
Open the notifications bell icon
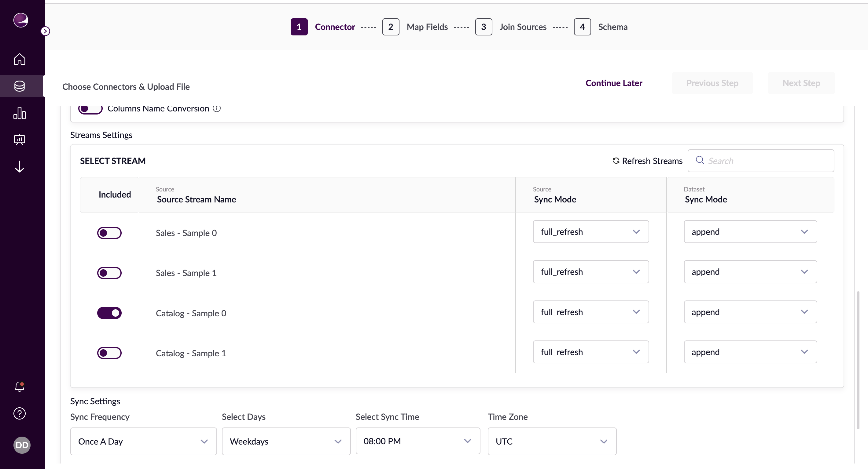coord(20,387)
